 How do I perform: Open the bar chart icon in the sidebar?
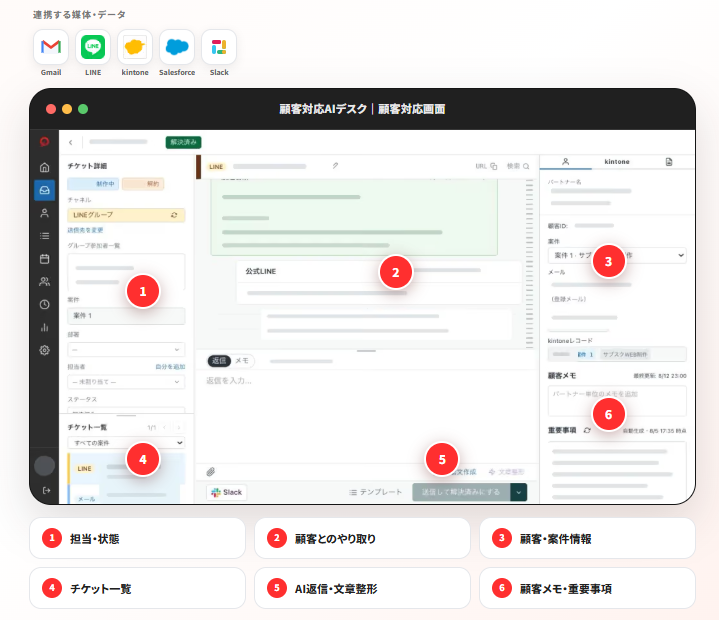(44, 327)
